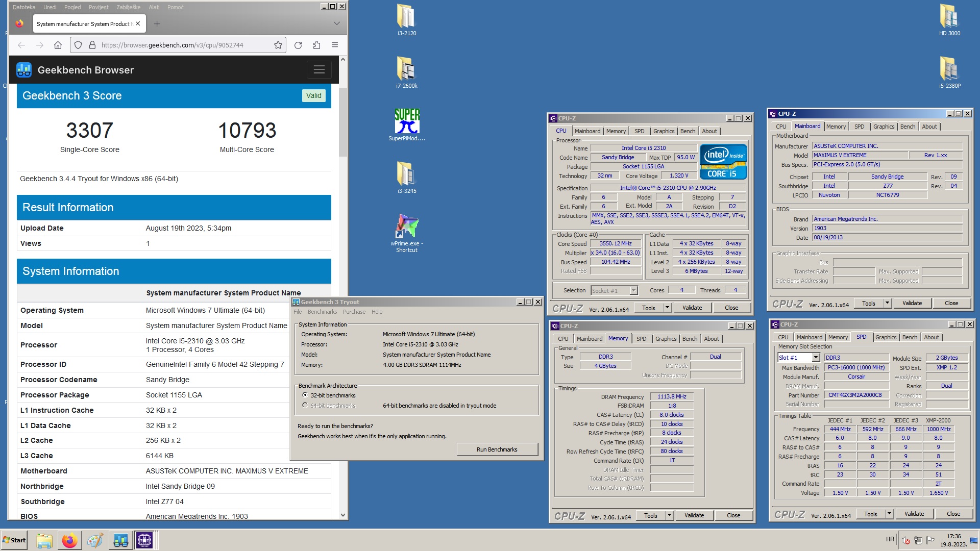Open the i3-3245 desktop folder
The image size is (980, 551).
pos(407,177)
